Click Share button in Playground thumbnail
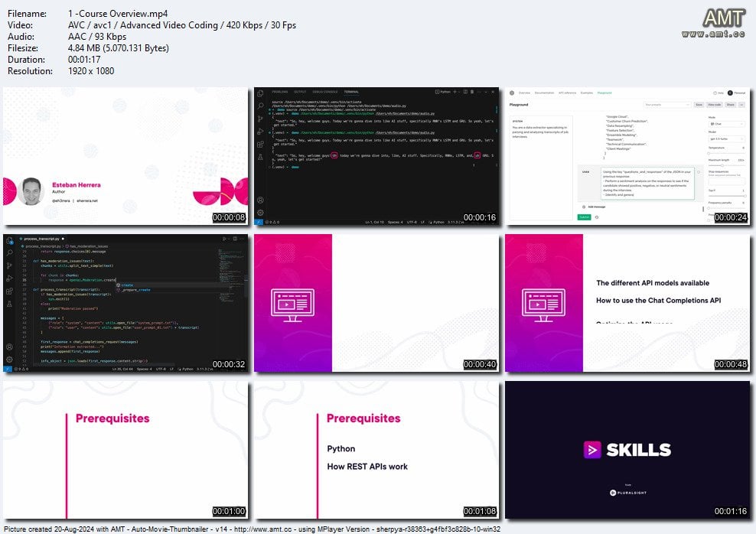Screen dimensions: 756x534 731,105
